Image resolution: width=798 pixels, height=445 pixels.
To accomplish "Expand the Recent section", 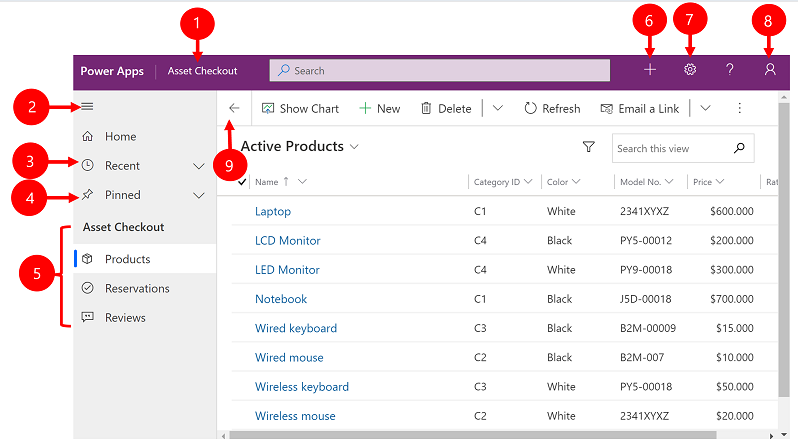I will 198,166.
